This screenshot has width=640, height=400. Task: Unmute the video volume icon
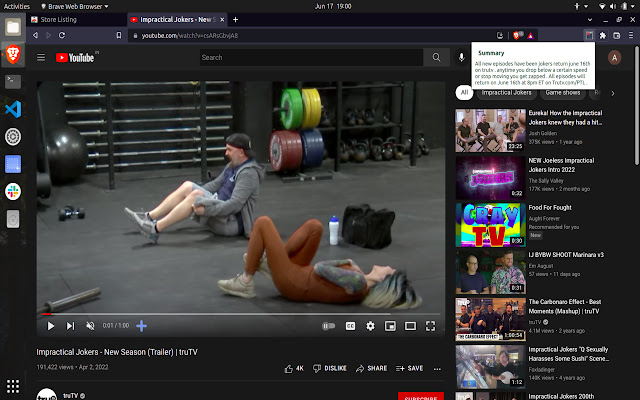pos(90,326)
